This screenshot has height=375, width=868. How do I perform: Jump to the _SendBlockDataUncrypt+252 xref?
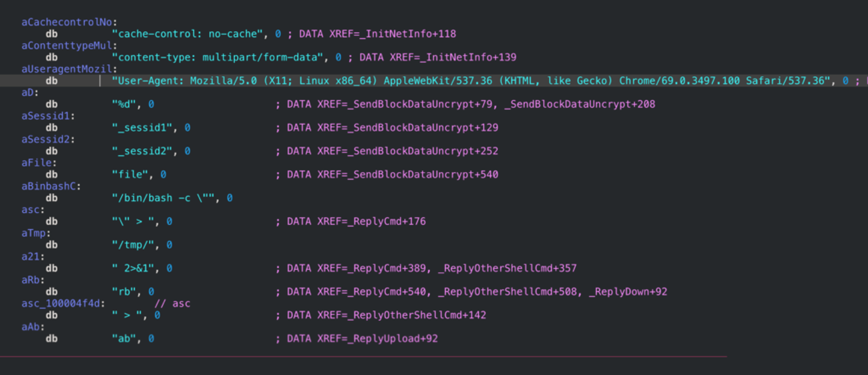coord(423,151)
